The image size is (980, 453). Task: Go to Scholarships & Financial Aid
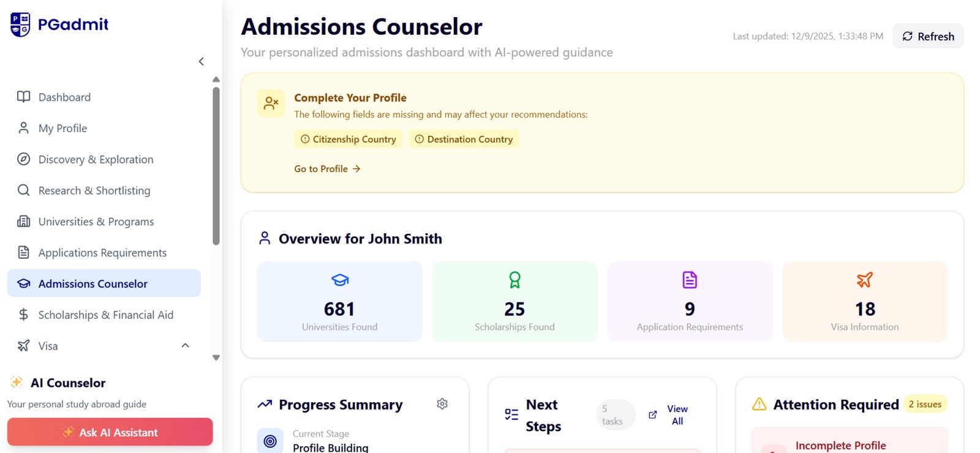click(x=105, y=315)
